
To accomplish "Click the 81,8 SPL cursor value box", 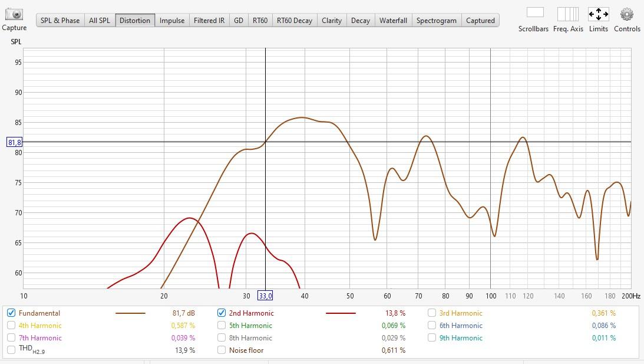I will tap(15, 142).
